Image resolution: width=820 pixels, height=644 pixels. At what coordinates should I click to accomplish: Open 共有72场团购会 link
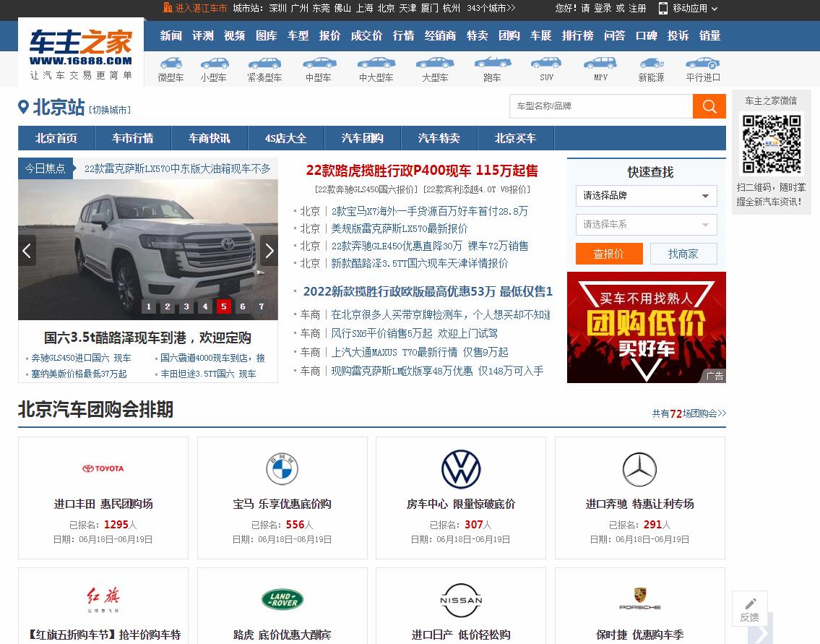click(689, 413)
